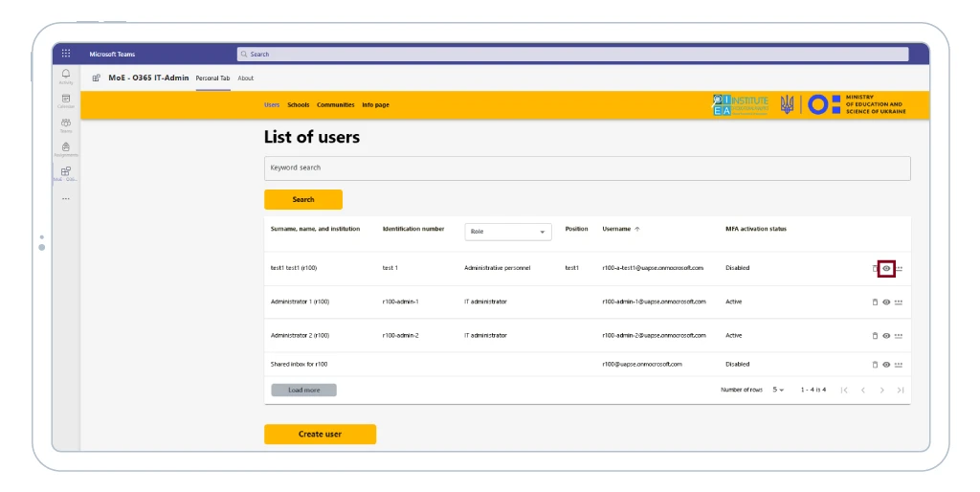Click the Position column header
This screenshot has height=492, width=980.
(576, 229)
